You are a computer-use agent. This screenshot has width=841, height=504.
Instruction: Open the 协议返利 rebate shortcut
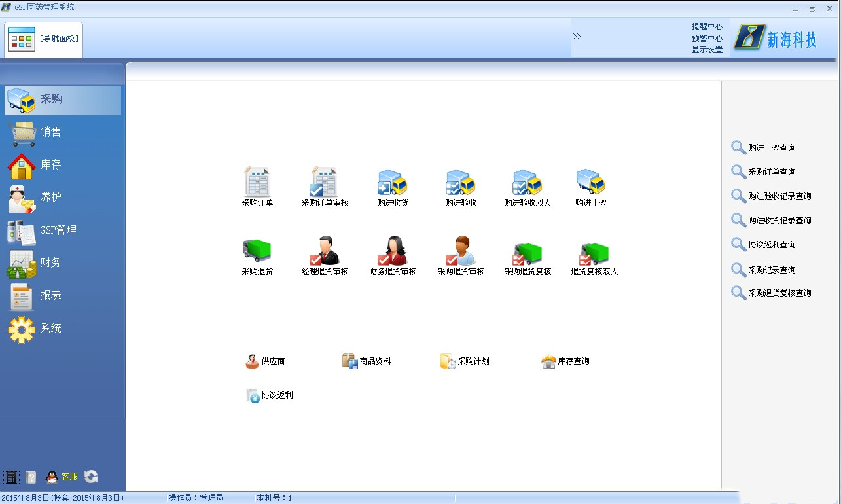pyautogui.click(x=270, y=395)
